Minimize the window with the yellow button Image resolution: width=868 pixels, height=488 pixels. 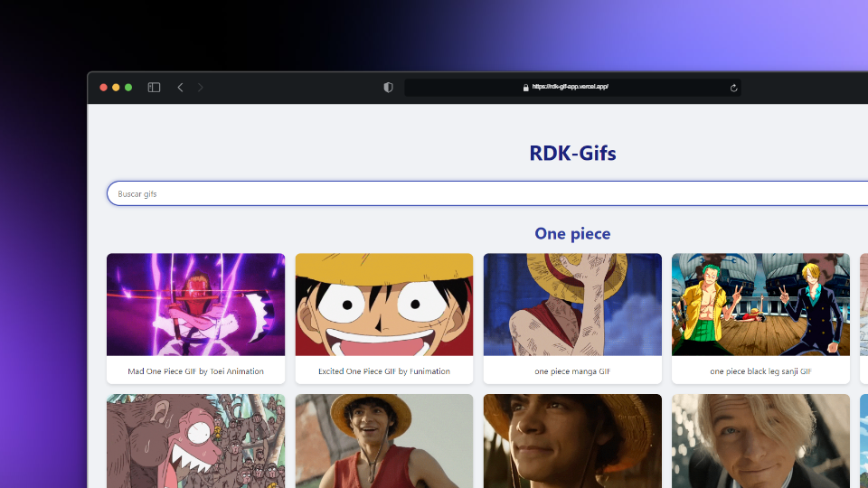[x=116, y=88]
